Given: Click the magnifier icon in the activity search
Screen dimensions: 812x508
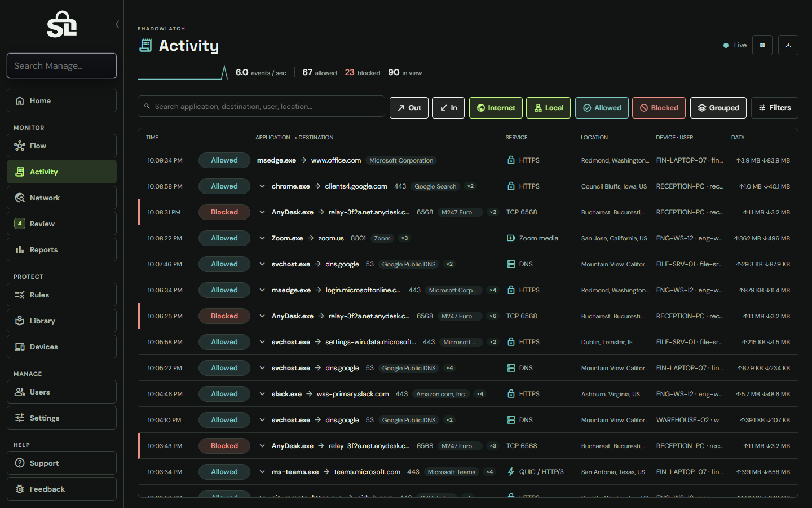Looking at the screenshot, I should 147,106.
